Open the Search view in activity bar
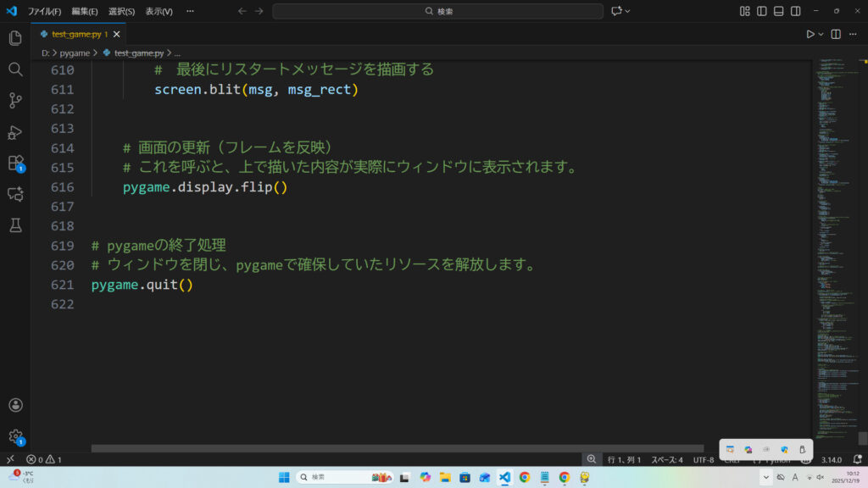 point(14,69)
